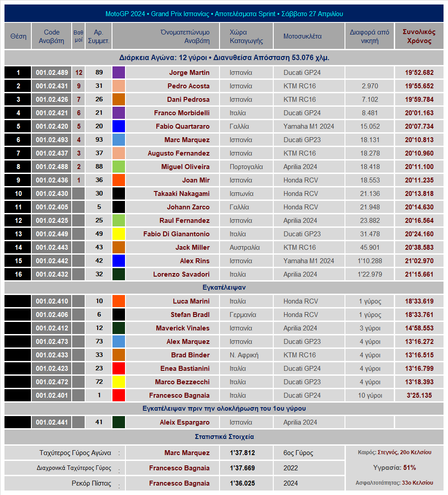Viewport: 448px width, 495px height.
Task: Open rider name Joan Mir
Action: 196,180
